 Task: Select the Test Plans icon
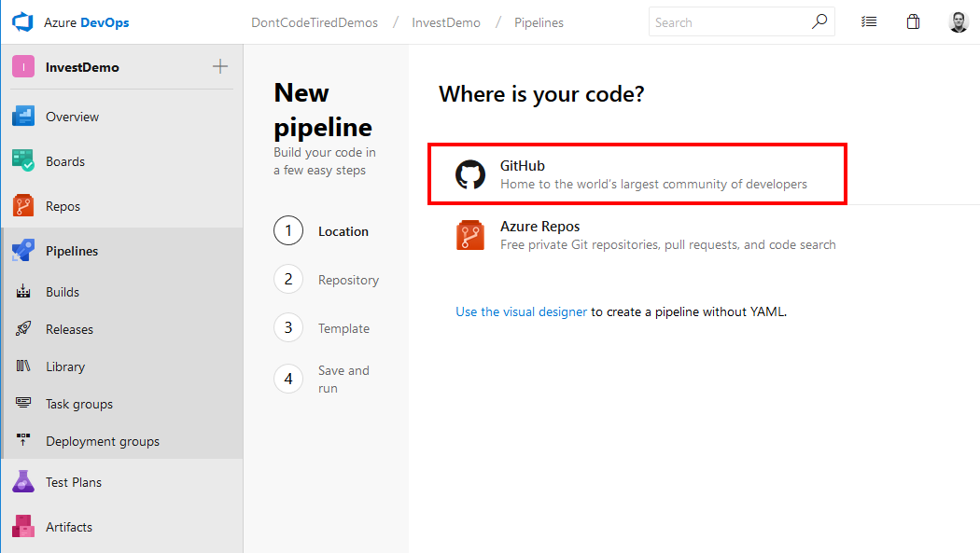(x=22, y=481)
